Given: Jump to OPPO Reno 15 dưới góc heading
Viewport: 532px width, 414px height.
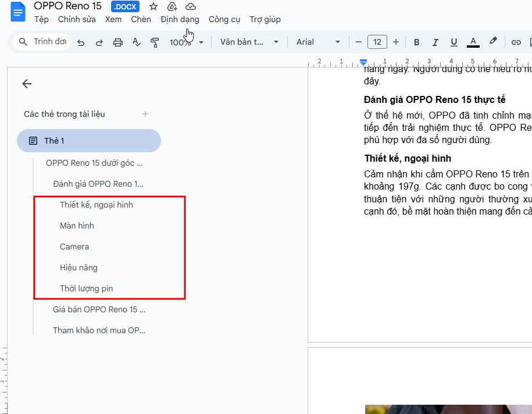Looking at the screenshot, I should [x=94, y=163].
